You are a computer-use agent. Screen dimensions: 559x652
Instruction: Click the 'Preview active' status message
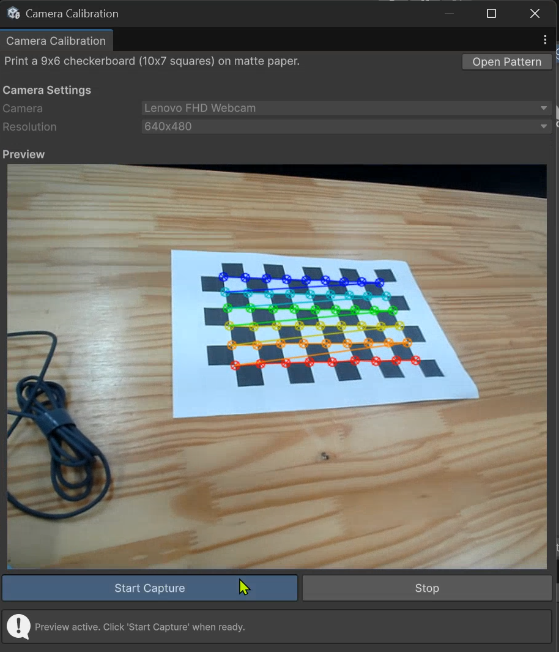pos(140,627)
